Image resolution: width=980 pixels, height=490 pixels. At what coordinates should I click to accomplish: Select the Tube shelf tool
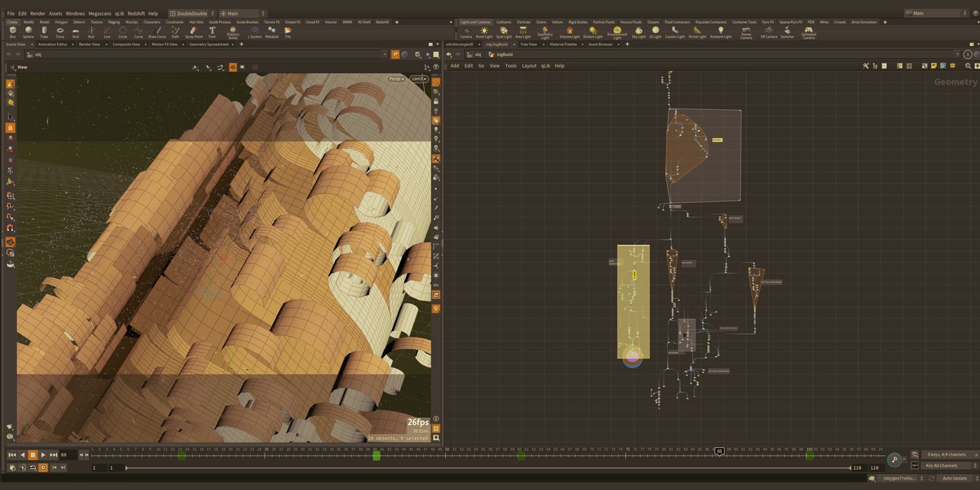tap(43, 32)
